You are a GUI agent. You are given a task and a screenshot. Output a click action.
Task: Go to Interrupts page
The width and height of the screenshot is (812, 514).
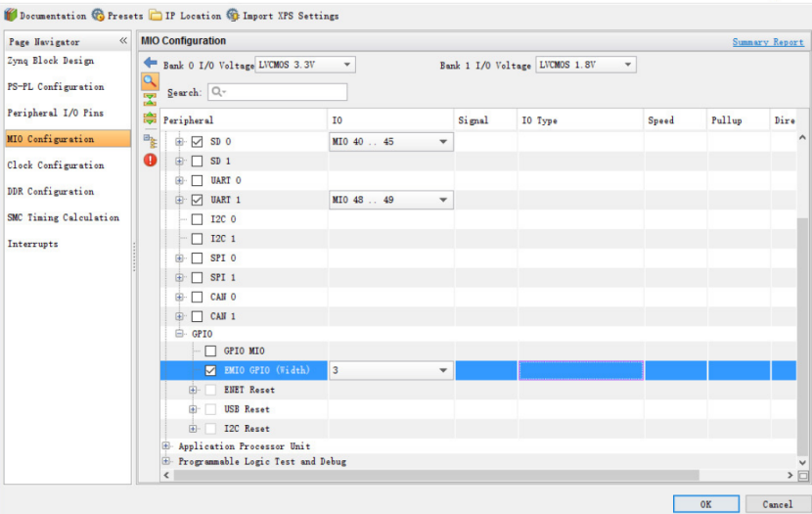click(32, 244)
